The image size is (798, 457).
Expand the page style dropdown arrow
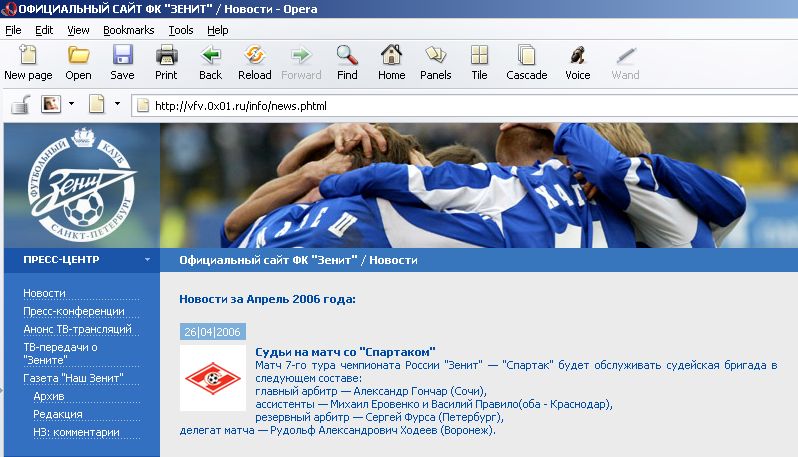pyautogui.click(x=117, y=103)
